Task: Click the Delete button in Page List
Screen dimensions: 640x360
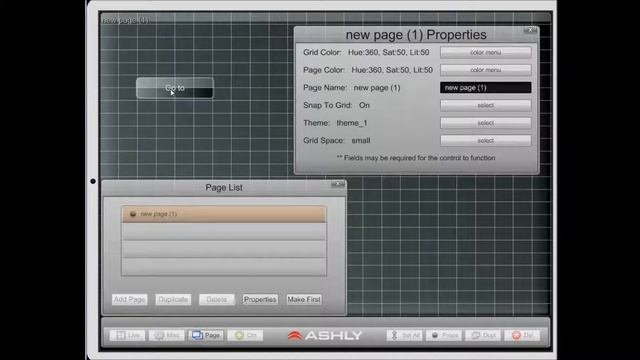Action: click(216, 300)
